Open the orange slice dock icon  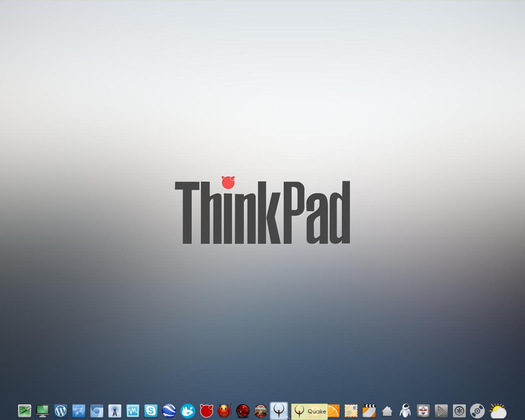(333, 411)
